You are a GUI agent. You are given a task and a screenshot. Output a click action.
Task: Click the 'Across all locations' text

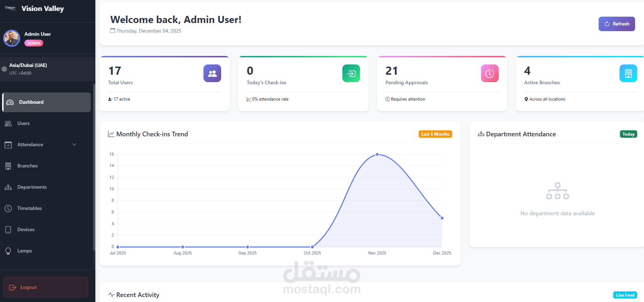click(x=547, y=99)
